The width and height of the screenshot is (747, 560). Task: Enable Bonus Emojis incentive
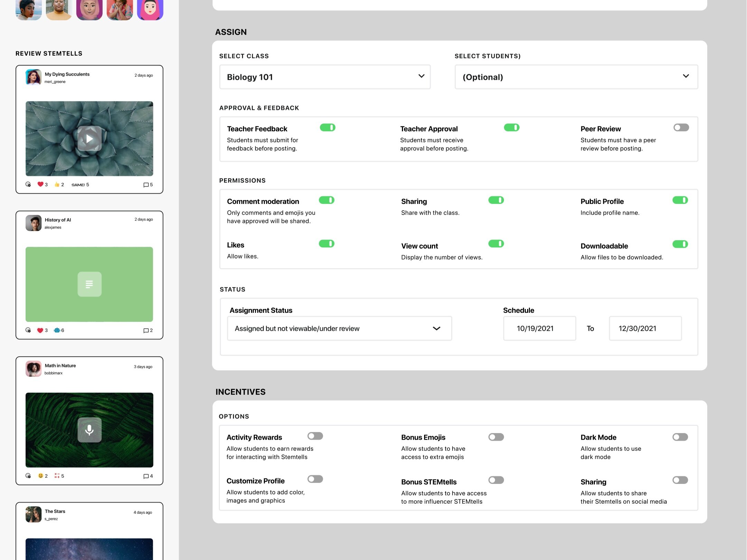pos(496,437)
